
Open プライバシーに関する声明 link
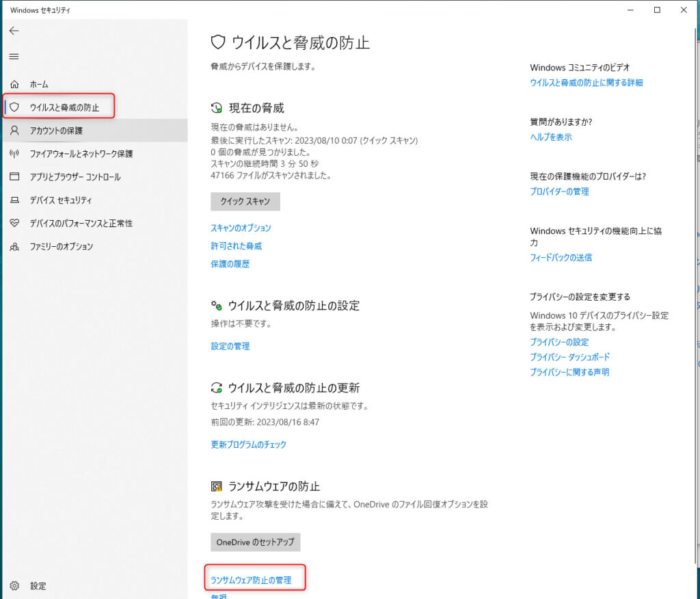pyautogui.click(x=569, y=372)
